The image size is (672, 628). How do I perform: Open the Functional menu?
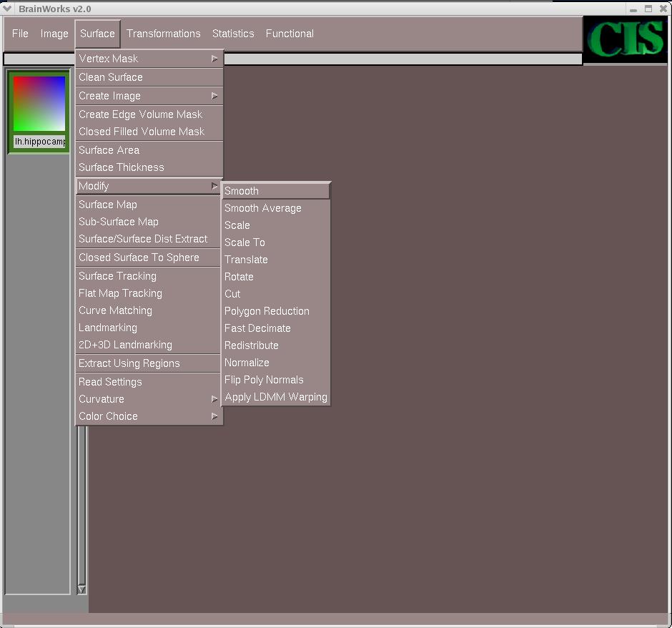point(290,34)
